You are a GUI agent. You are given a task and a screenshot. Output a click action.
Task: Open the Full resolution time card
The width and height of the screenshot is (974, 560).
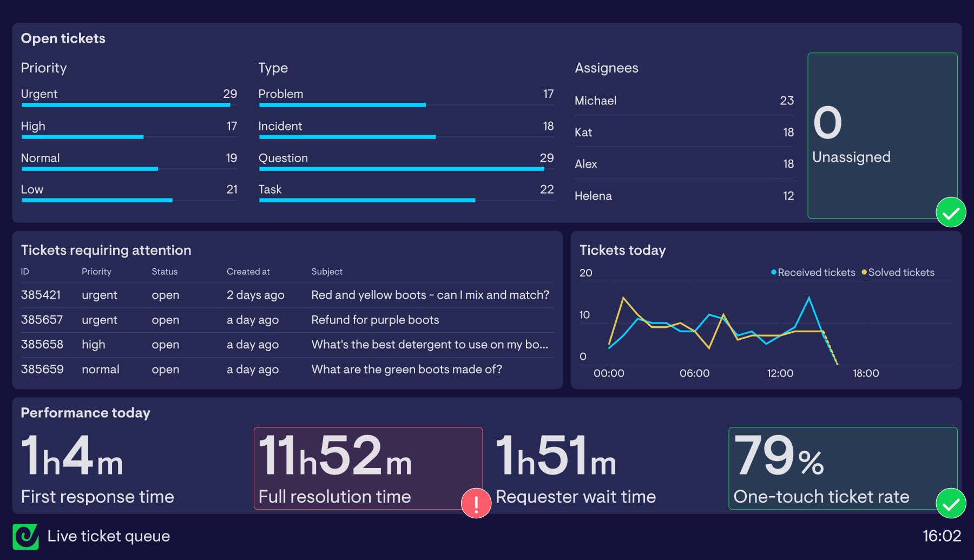(368, 469)
